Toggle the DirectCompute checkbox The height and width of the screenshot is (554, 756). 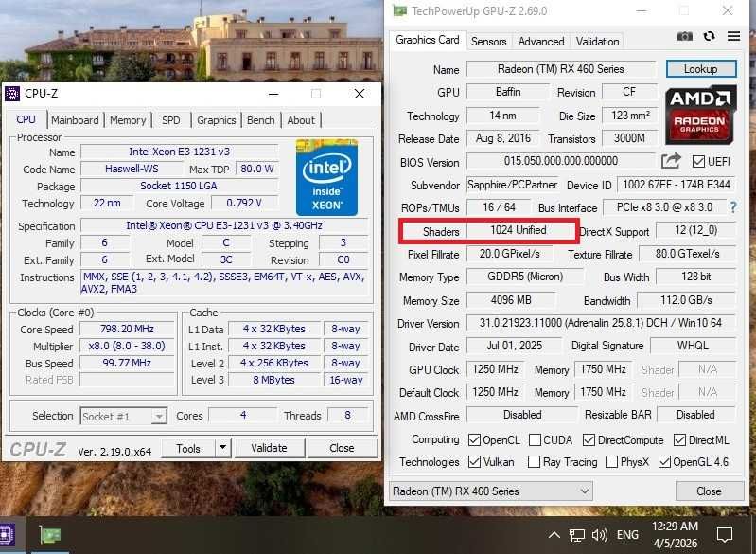pyautogui.click(x=589, y=440)
